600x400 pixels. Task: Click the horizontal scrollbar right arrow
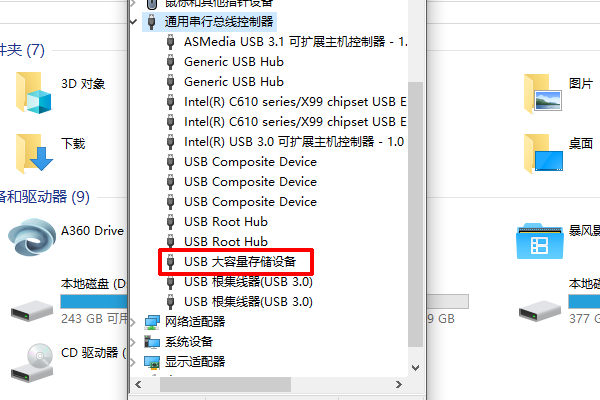[x=398, y=384]
